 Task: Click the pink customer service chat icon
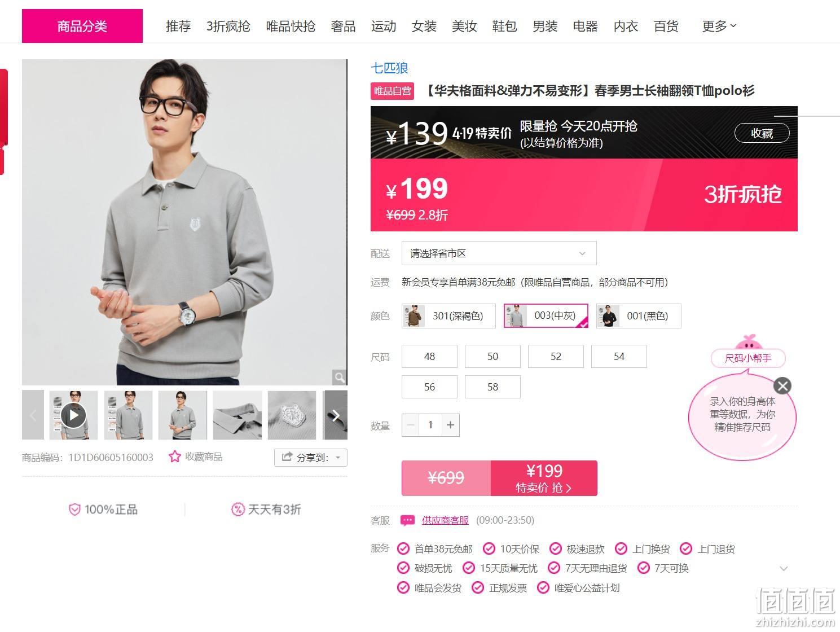tap(407, 520)
